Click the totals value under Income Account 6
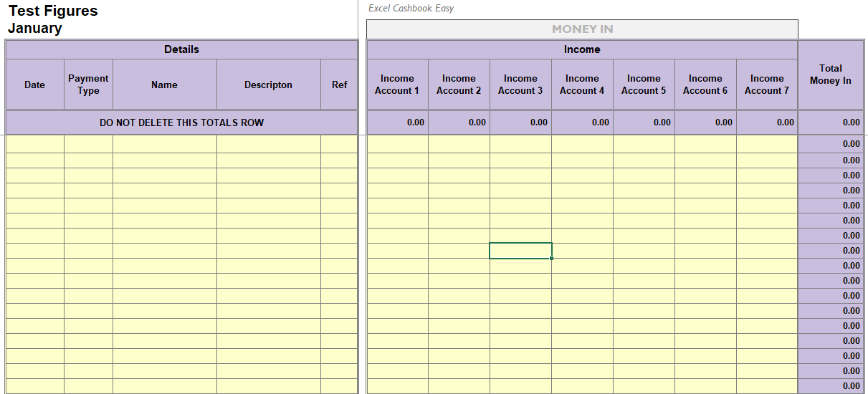The image size is (868, 394). coord(705,122)
